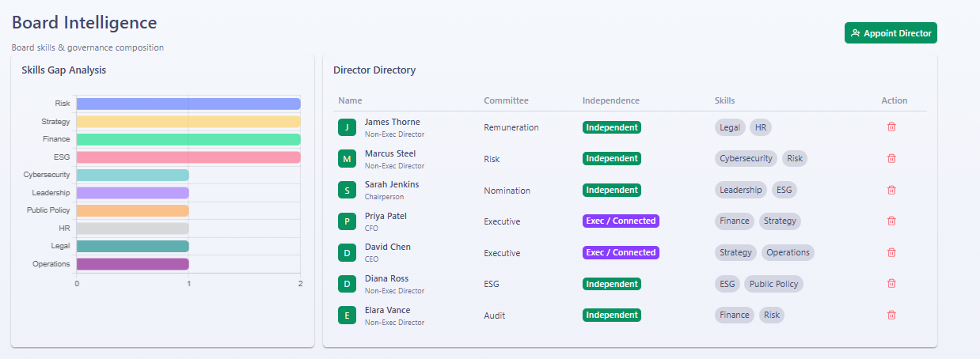Click the orange Public Policy bar

point(133,210)
